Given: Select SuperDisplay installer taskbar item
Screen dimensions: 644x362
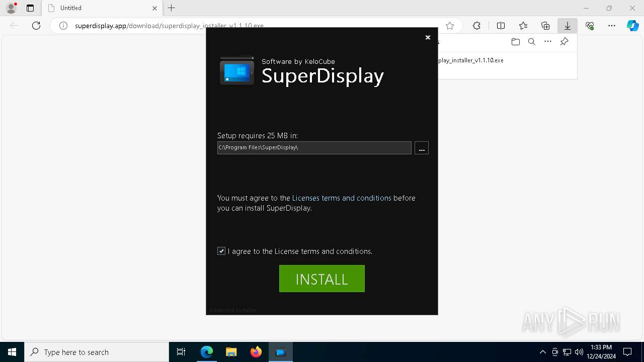Looking at the screenshot, I should (x=281, y=352).
